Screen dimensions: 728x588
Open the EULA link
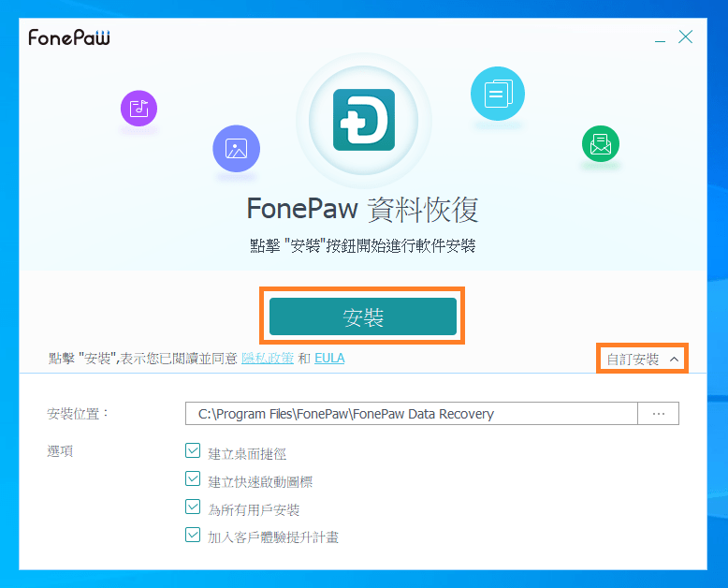click(x=329, y=358)
